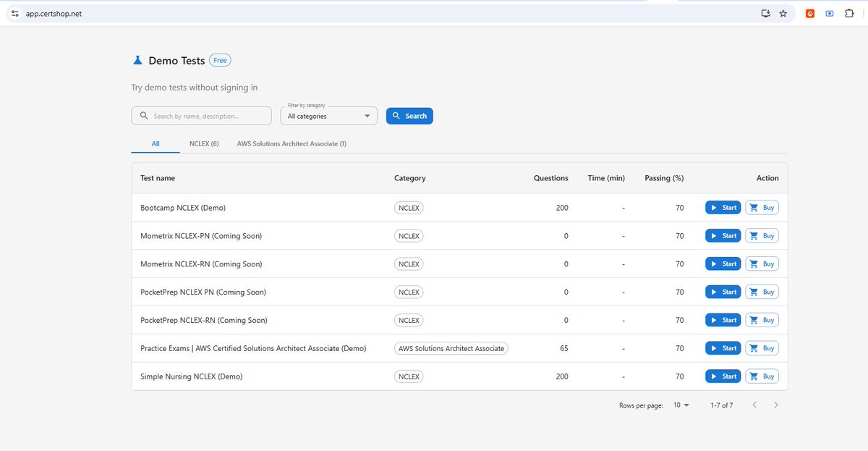Open the Rows per page dropdown
Screen dimensions: 868x451
point(681,405)
